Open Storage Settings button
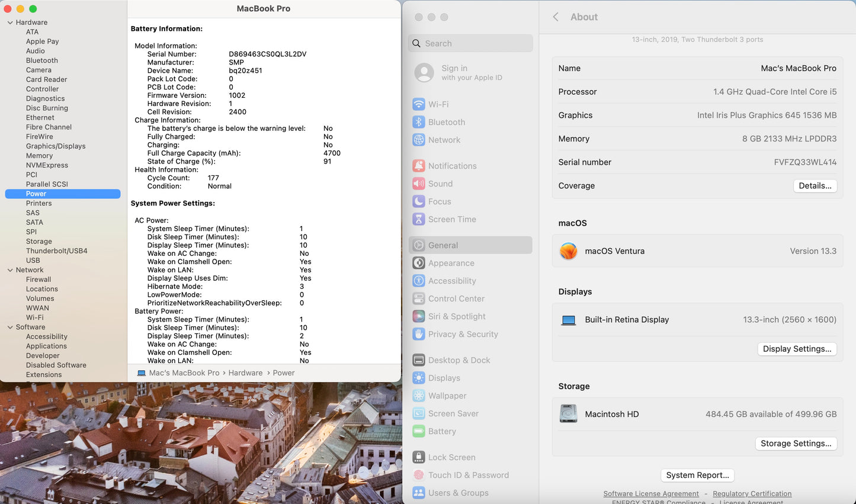Image resolution: width=856 pixels, height=504 pixels. pos(796,444)
